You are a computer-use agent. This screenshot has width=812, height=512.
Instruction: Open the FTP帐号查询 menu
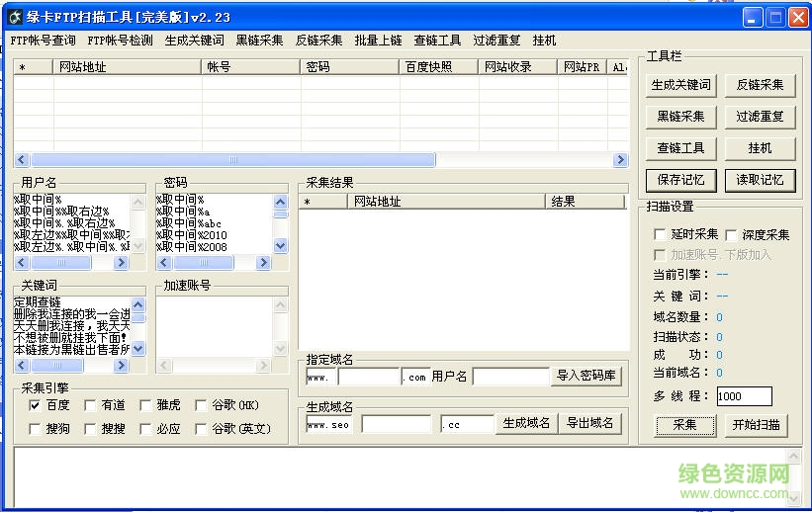(x=43, y=41)
